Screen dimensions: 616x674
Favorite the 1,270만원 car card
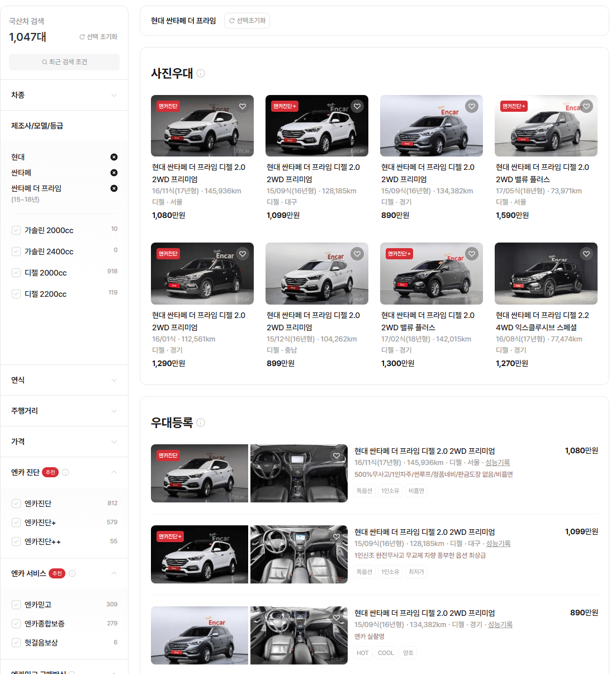click(586, 254)
